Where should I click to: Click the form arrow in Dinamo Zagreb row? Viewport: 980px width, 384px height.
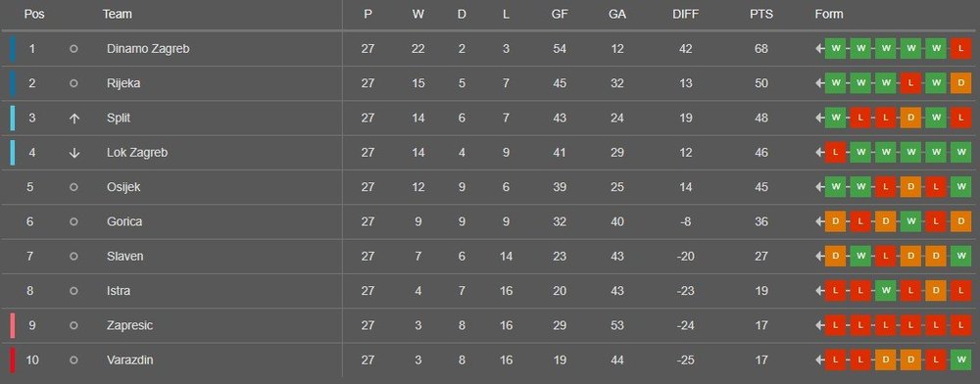point(819,49)
